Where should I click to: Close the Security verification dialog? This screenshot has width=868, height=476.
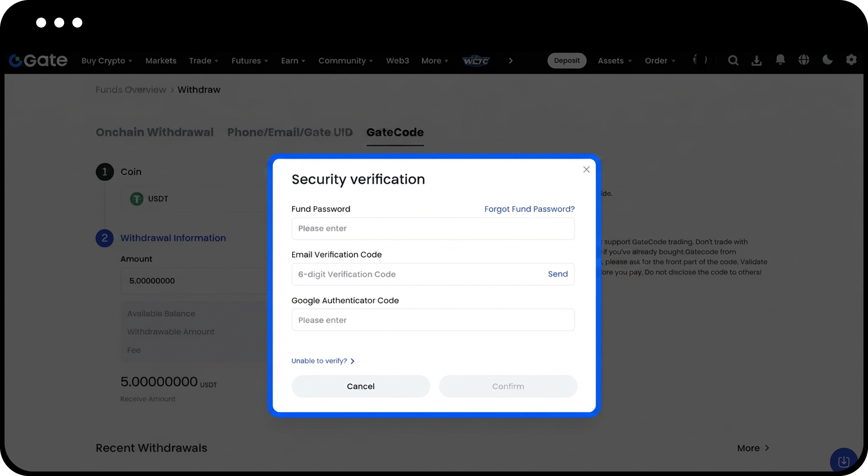click(x=586, y=169)
